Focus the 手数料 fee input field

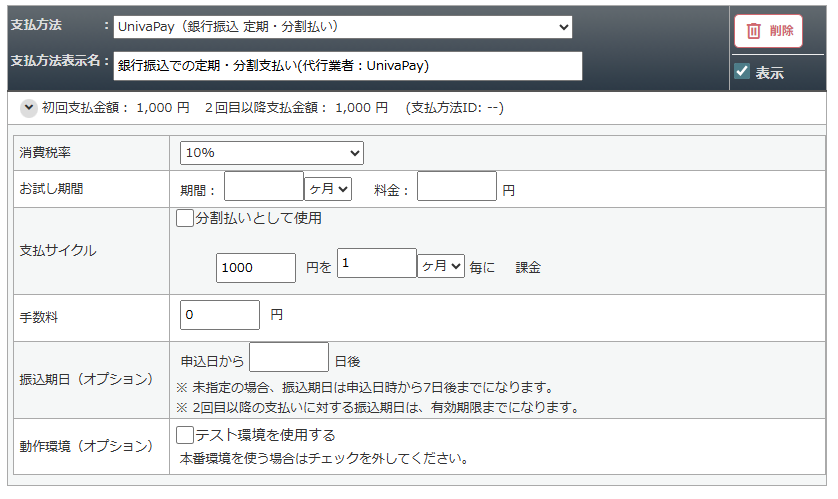pos(219,315)
